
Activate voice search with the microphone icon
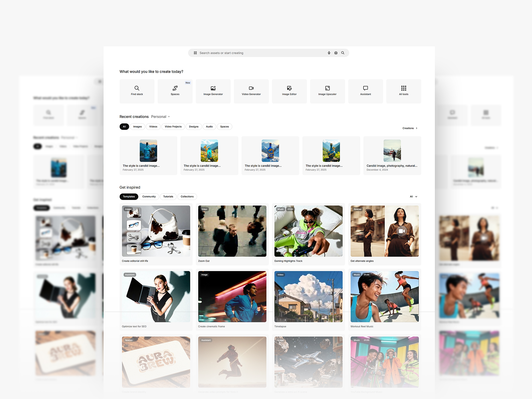click(x=329, y=53)
